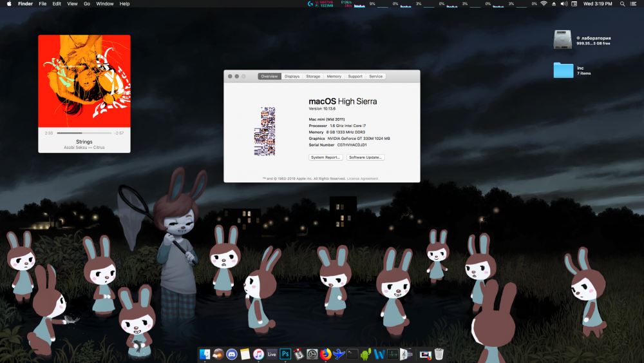
Task: Open the Finder menu
Action: point(26,4)
